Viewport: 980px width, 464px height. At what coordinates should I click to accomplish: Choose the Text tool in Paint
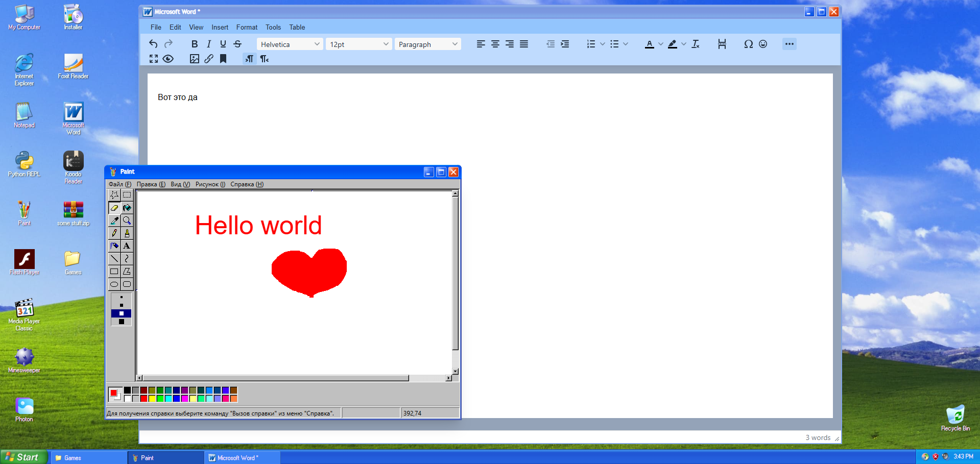coord(127,246)
